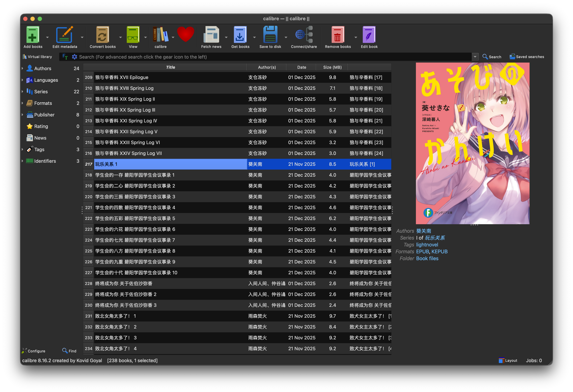Open Get books store search

pos(240,35)
